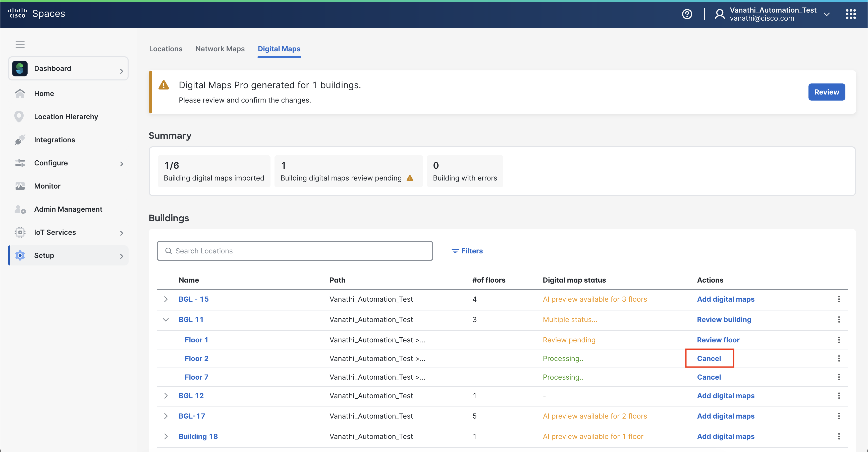Click the Integrations plug icon

20,140
